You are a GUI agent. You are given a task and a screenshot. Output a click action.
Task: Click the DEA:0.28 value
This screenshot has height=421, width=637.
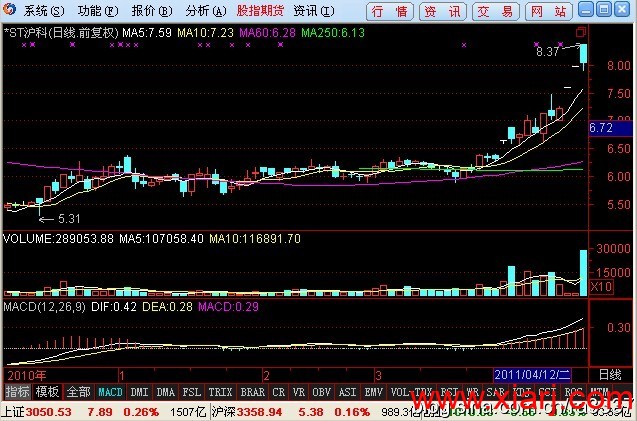(167, 307)
